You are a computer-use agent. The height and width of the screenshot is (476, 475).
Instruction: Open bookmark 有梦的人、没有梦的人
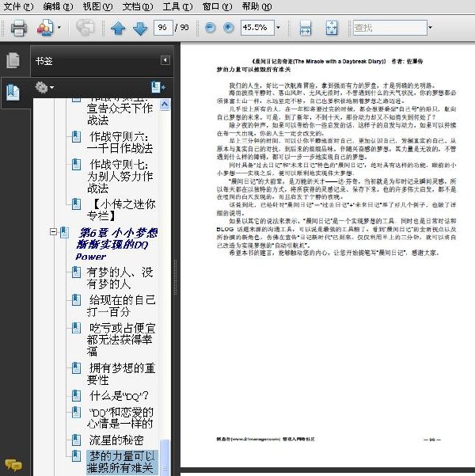point(120,278)
